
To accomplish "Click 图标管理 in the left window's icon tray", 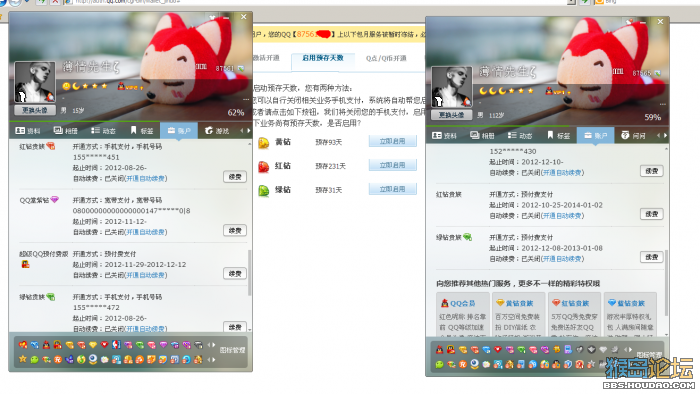I will click(x=232, y=350).
